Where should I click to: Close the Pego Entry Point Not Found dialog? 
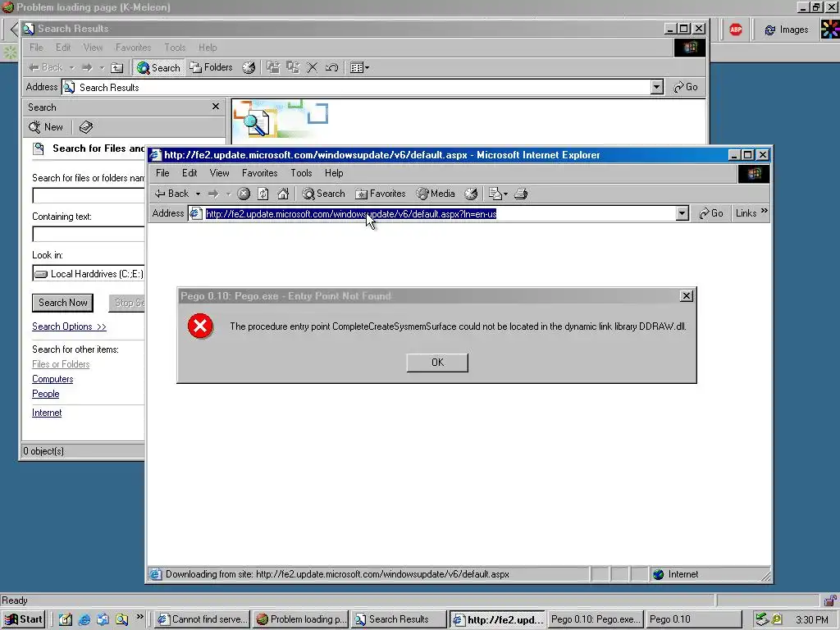(687, 295)
